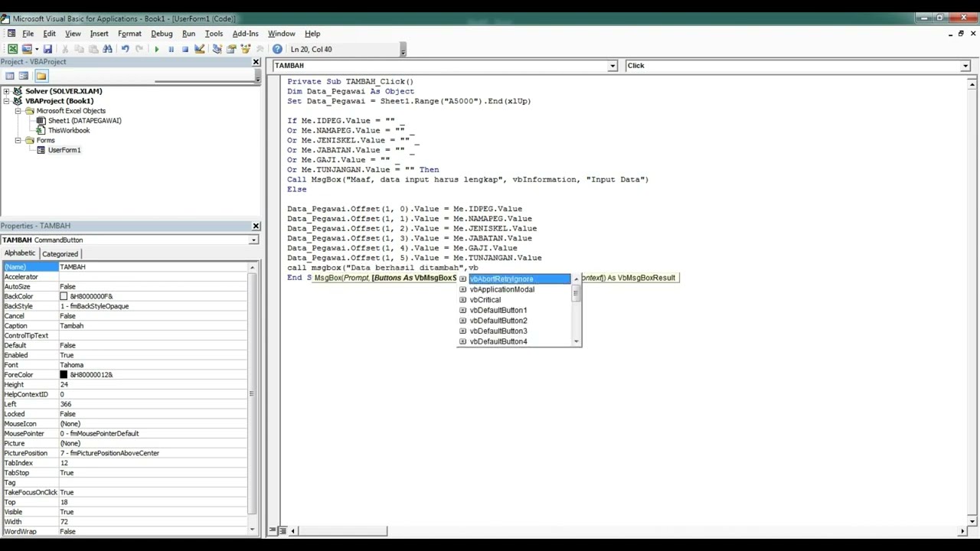Click the autocomplete list scroll down arrow
The image size is (980, 551).
click(x=577, y=342)
